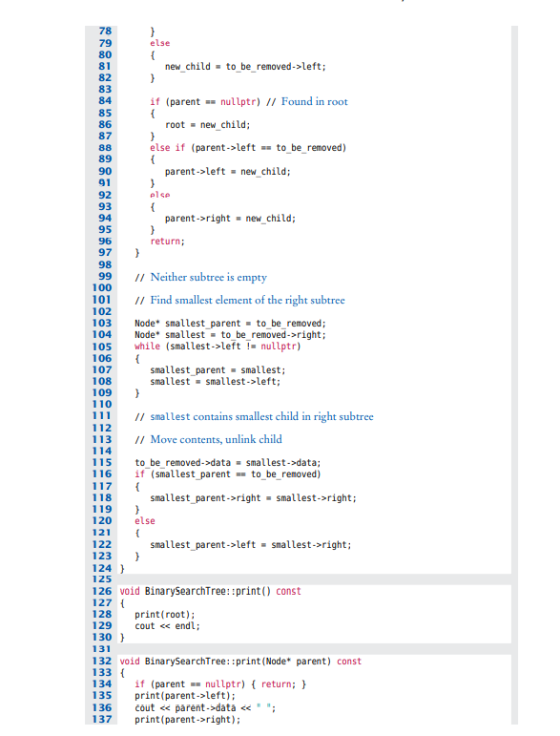Click line number 115 in the gutter
The image size is (560, 736).
point(102,462)
